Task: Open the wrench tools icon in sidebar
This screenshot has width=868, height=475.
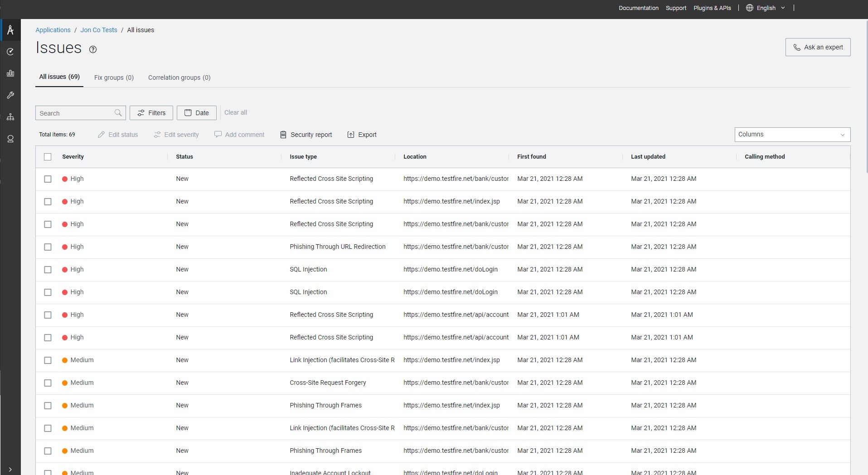Action: coord(10,95)
